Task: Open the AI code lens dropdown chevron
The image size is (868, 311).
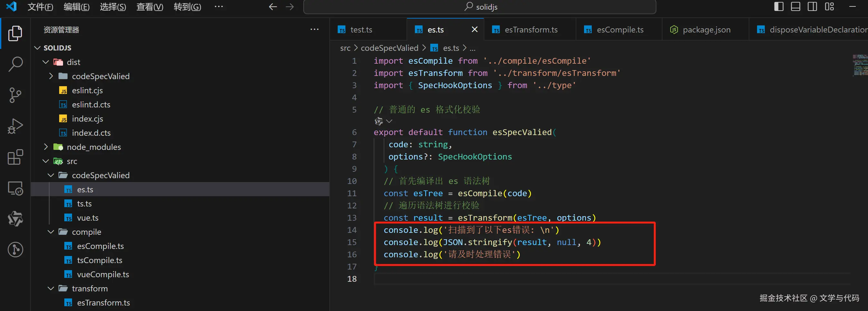Action: (389, 121)
